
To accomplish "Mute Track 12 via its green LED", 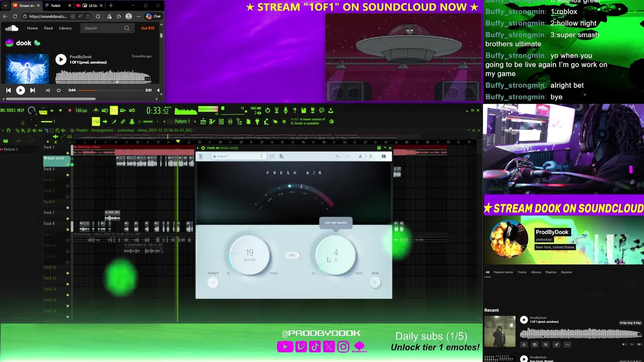I will [67, 273].
